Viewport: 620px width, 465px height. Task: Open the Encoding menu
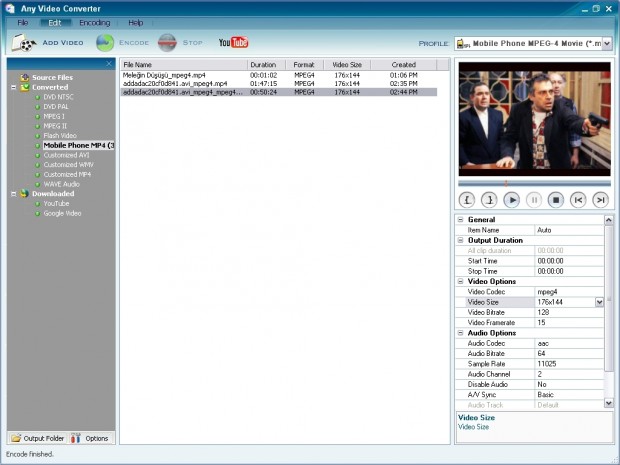point(95,23)
